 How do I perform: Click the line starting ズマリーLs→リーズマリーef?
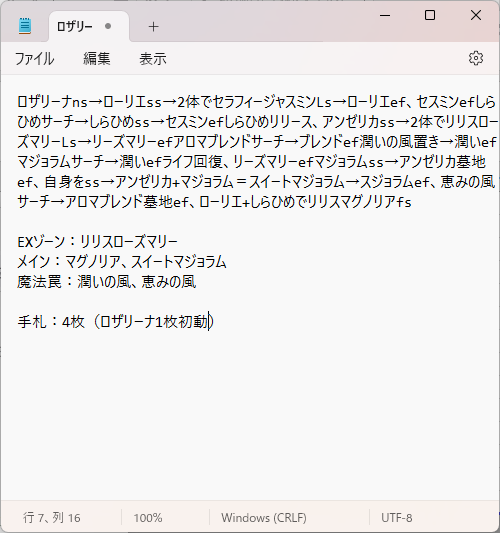[x=257, y=142]
